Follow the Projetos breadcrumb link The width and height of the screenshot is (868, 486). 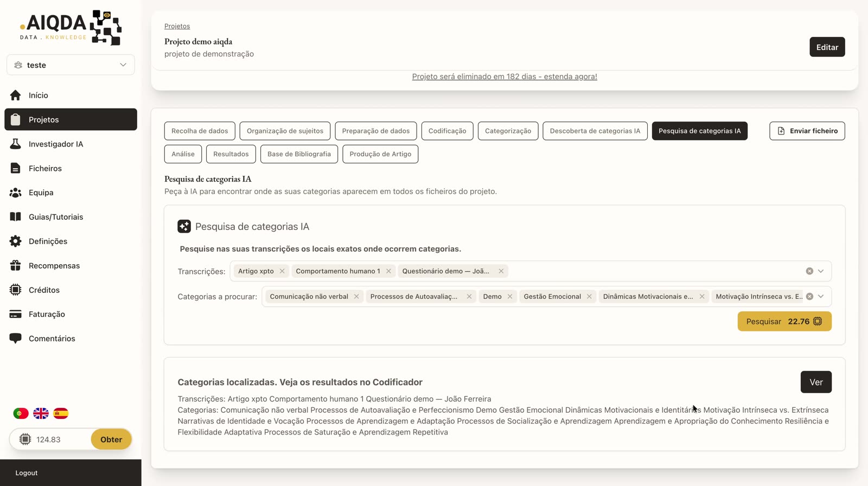(x=177, y=26)
